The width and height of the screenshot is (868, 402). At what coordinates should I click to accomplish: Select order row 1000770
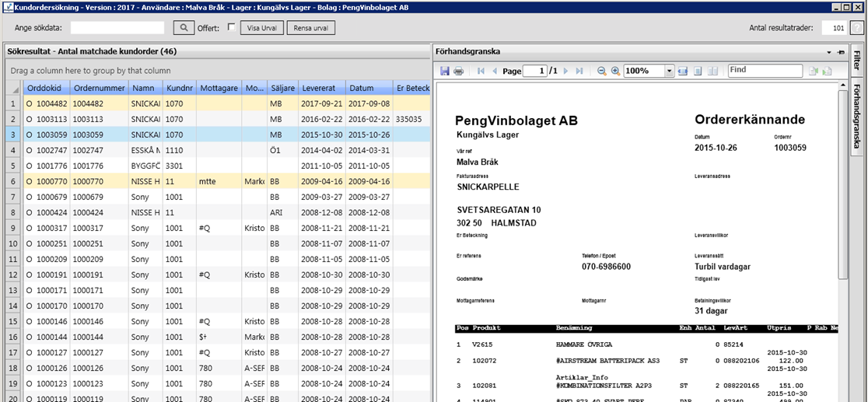(227, 181)
